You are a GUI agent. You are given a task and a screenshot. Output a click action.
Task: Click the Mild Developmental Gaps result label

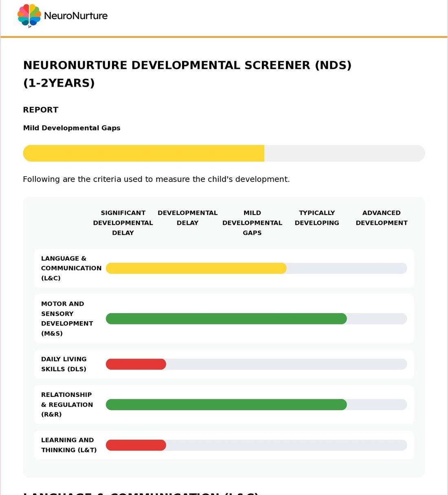tap(72, 128)
